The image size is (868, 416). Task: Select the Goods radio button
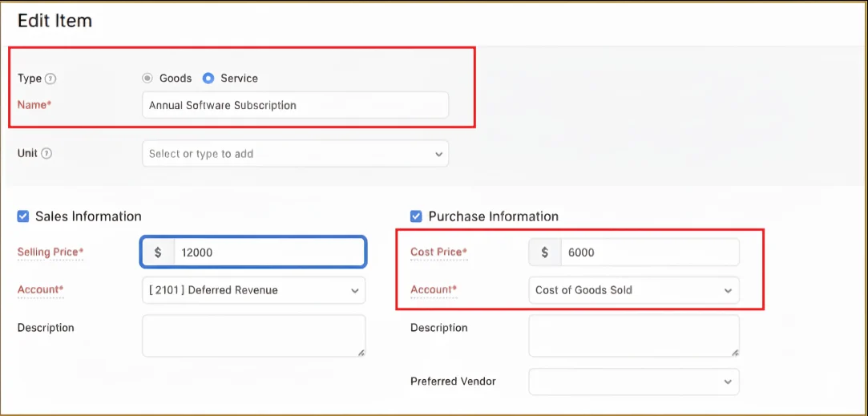(x=147, y=79)
